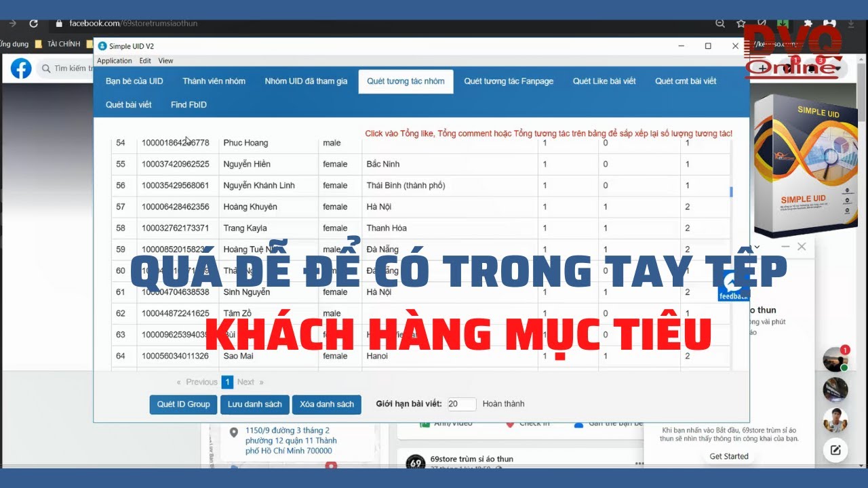Open the 1150/9 đường 3 tháng 2 address link

pos(291,441)
